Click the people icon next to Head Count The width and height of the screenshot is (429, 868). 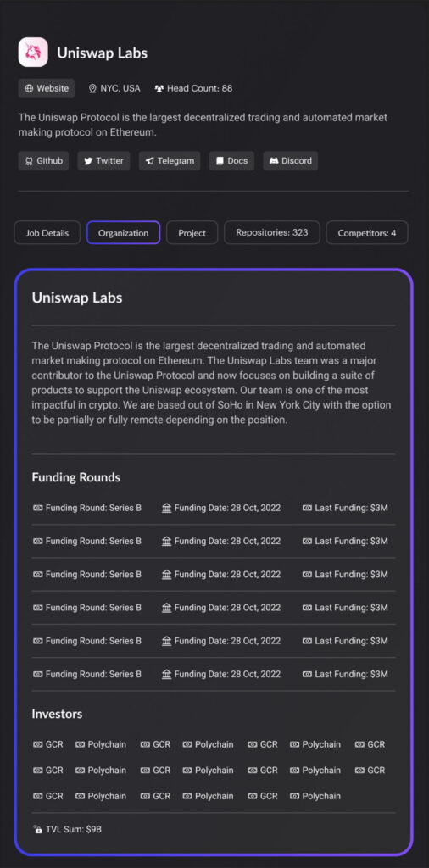click(159, 88)
